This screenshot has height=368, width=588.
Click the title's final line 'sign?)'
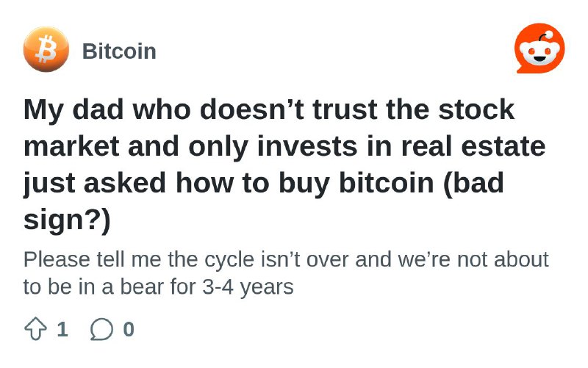(67, 220)
